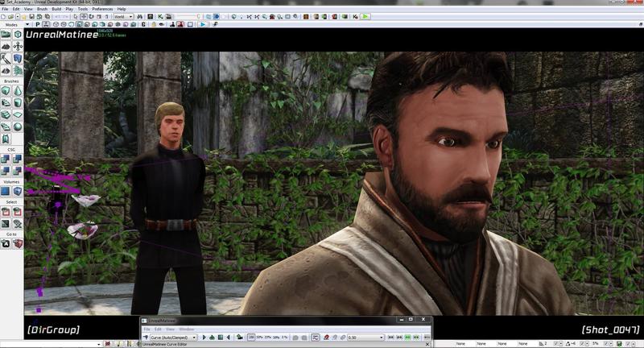This screenshot has height=348, width=644.
Task: Expand the Modes dropdown
Action: (x=27, y=25)
